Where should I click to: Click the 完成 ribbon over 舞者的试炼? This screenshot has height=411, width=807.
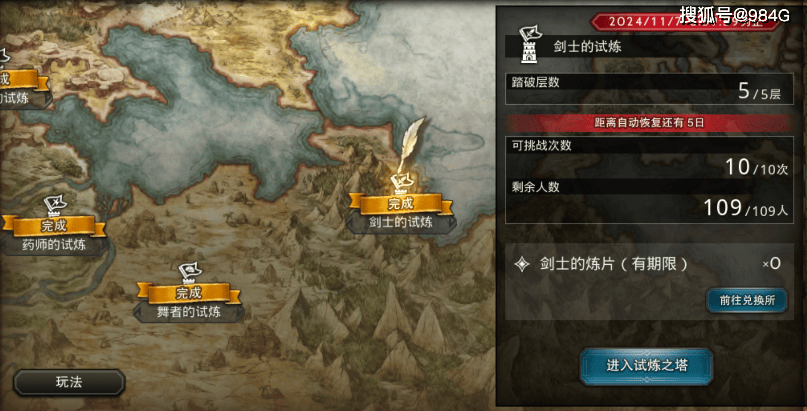click(188, 293)
